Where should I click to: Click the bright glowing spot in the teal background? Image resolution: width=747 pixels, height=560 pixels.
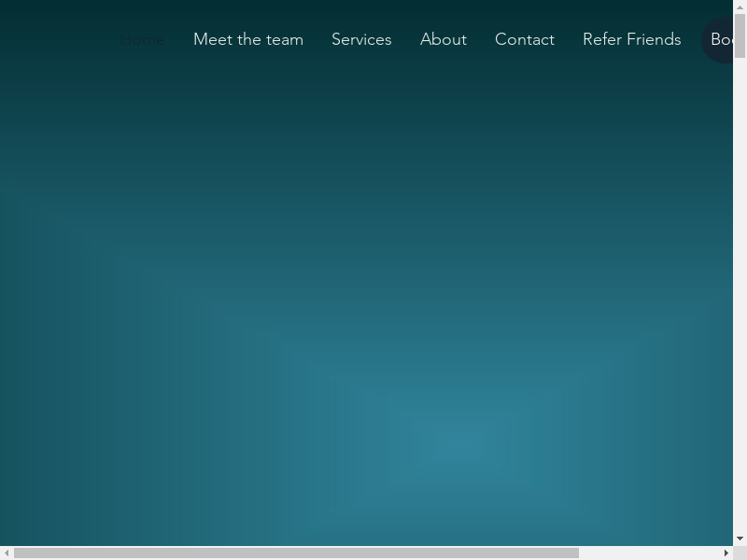(459, 446)
